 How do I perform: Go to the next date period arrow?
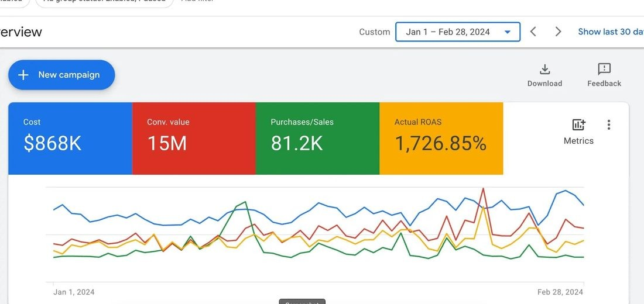tap(558, 32)
